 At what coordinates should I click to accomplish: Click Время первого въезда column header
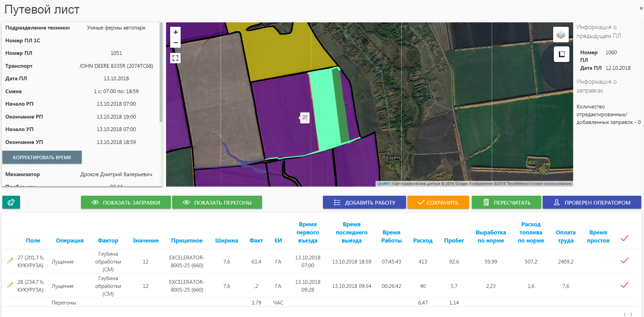click(x=308, y=232)
